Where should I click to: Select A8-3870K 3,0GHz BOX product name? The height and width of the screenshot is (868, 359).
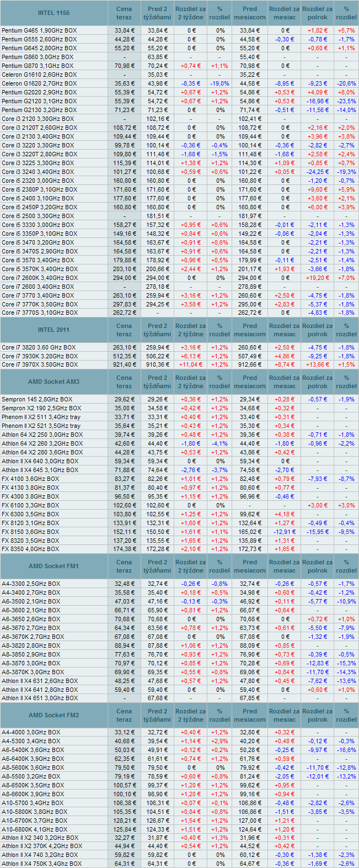(33, 672)
